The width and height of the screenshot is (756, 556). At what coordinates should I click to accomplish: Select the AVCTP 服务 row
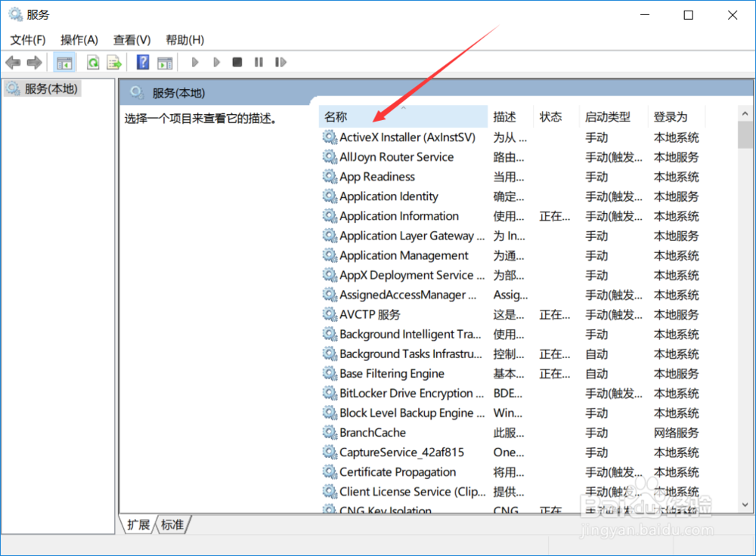[510, 314]
